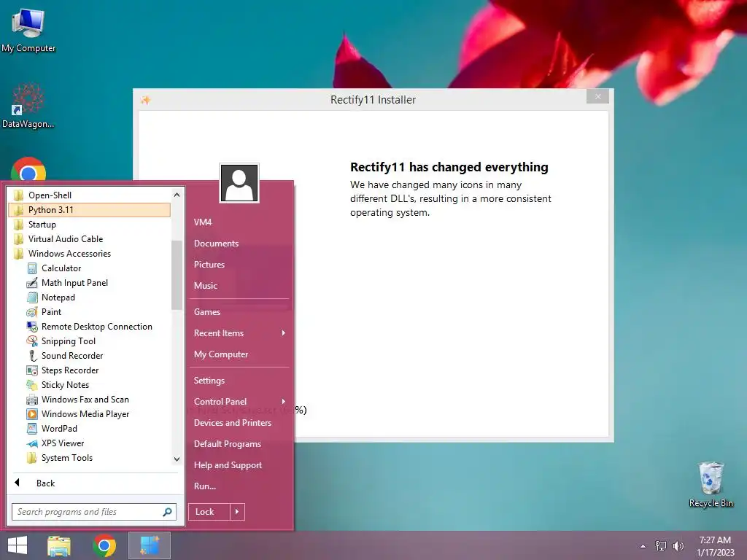747x560 pixels.
Task: Switch to Rectify11 Installer taskbar button
Action: [150, 545]
